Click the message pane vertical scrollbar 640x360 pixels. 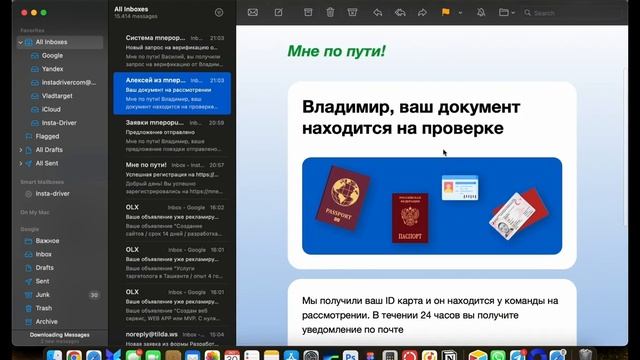pyautogui.click(x=625, y=147)
